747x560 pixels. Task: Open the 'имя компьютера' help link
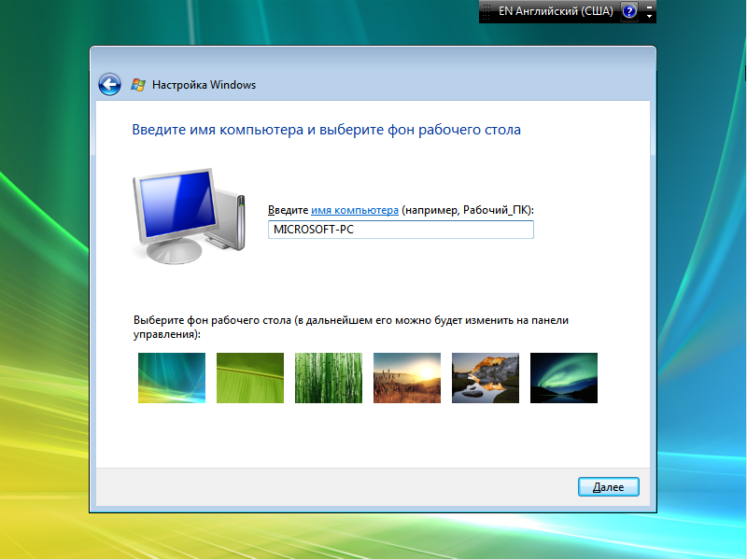(355, 211)
